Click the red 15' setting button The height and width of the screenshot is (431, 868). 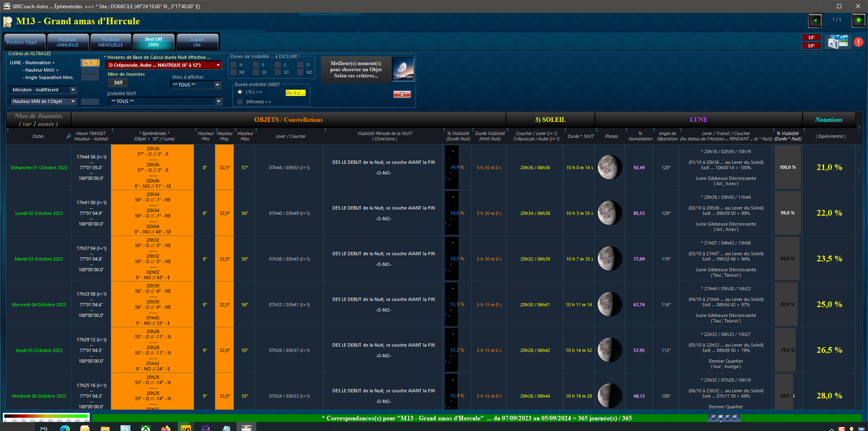click(x=811, y=38)
